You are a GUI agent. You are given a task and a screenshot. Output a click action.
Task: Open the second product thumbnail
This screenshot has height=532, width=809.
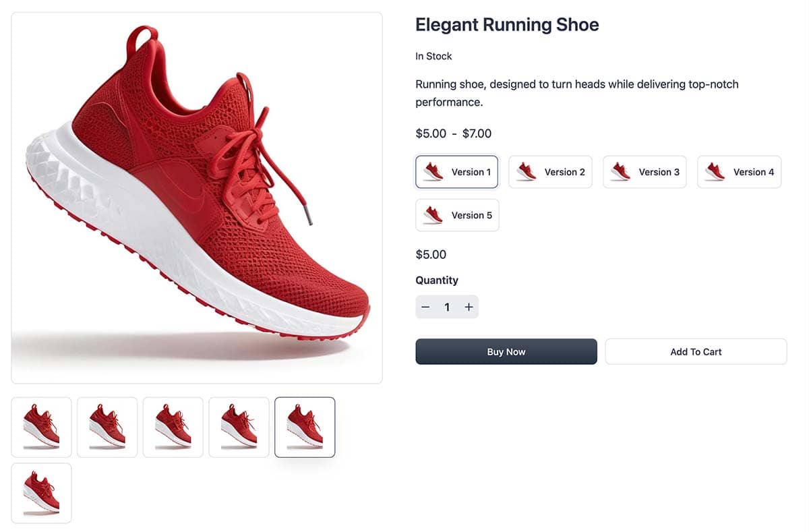coord(107,427)
